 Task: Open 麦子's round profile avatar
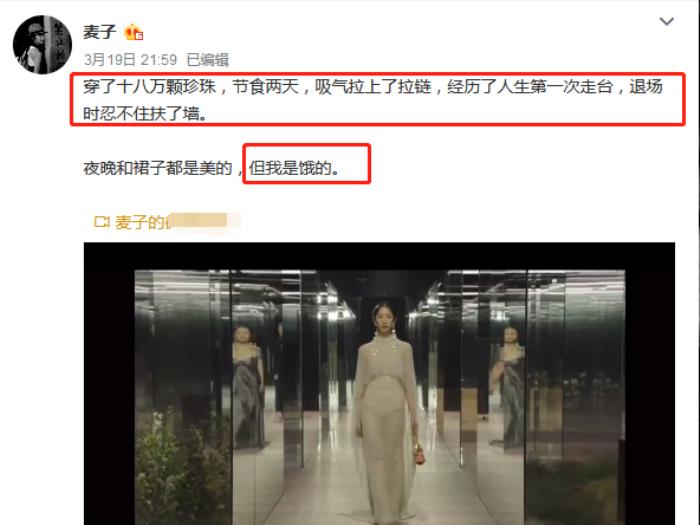point(42,44)
